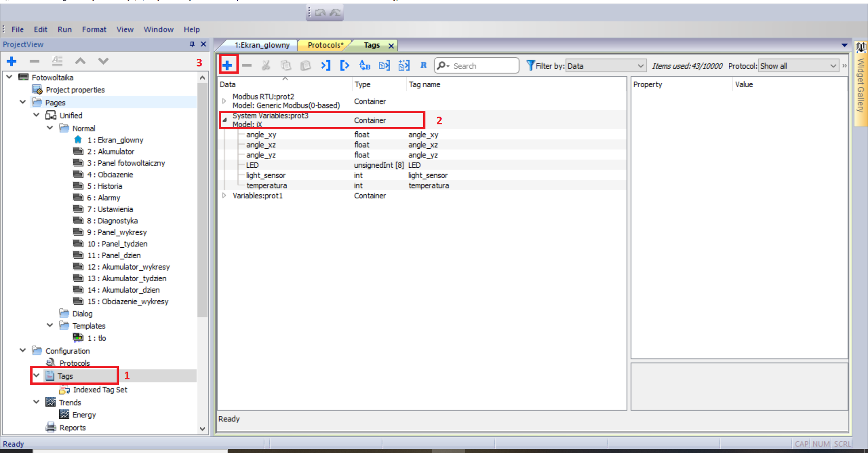Collapse the System Variables:prot3 container
Viewport: 868px width, 453px height.
225,120
